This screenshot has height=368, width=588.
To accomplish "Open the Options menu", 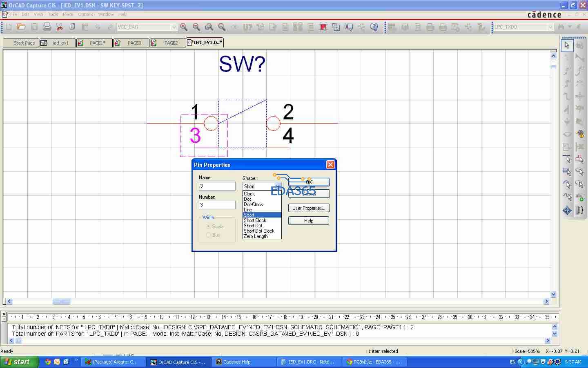I will click(86, 14).
